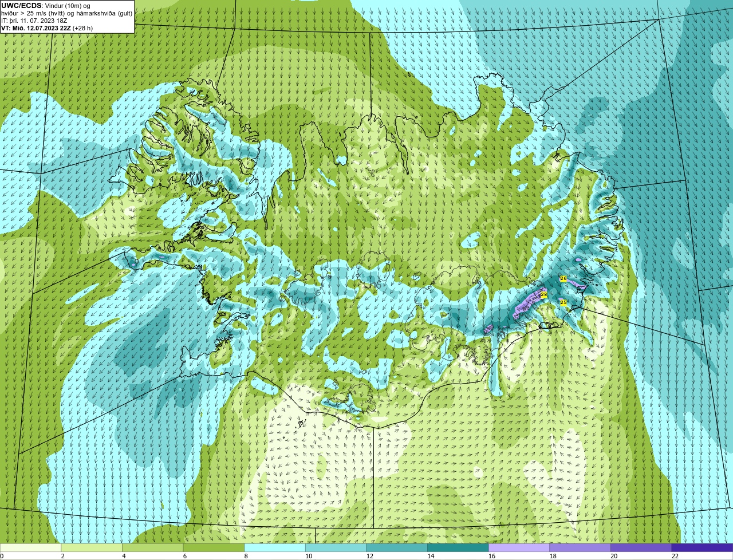This screenshot has width=733, height=560.
Task: Select the 14–16 m/s dark teal legend swatch
Action: click(x=458, y=547)
